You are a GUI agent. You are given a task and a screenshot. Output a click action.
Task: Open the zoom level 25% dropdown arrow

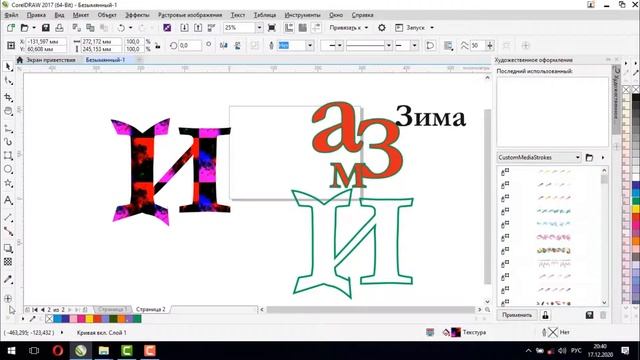(x=259, y=28)
